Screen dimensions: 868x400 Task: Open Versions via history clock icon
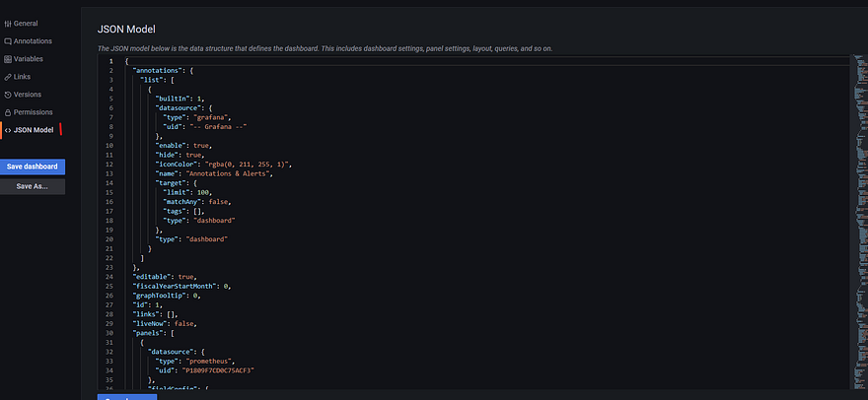click(8, 95)
